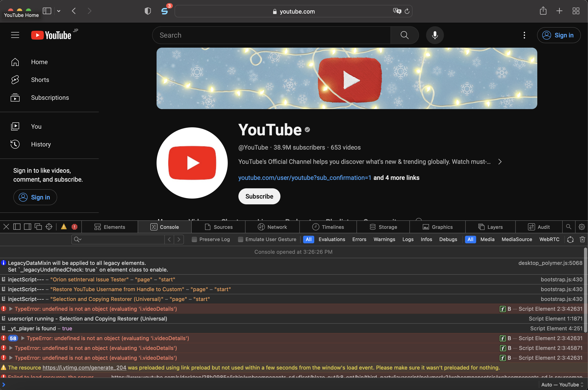Screen dimensions: 588x390
Task: Open YouTube hamburger guide menu
Action: coord(15,35)
